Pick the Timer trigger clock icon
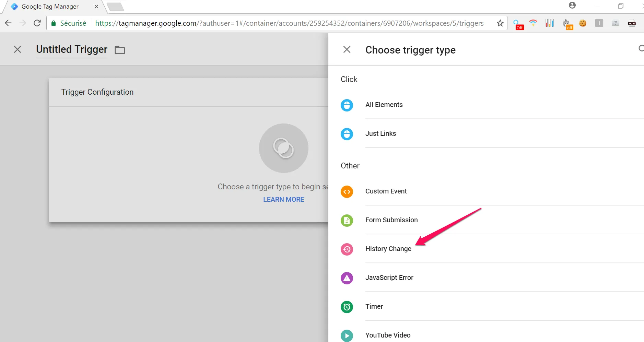Image resolution: width=644 pixels, height=342 pixels. click(347, 307)
